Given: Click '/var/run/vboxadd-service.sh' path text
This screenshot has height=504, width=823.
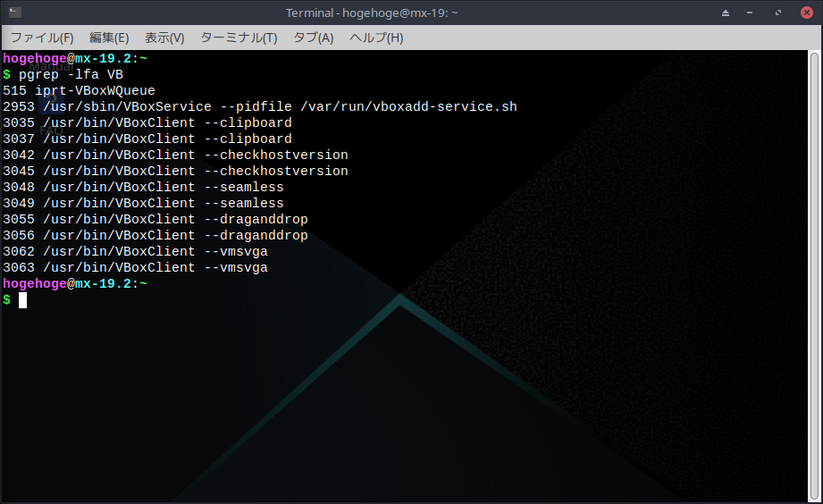Looking at the screenshot, I should [x=408, y=106].
